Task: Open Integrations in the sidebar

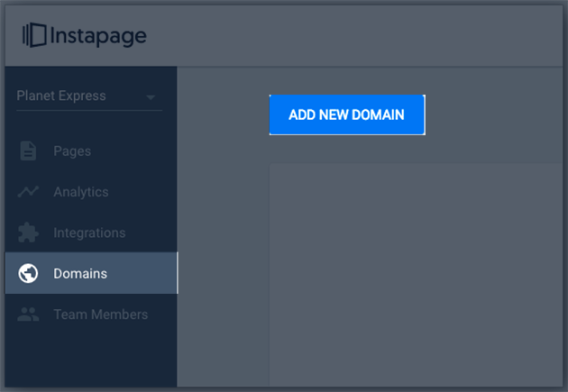Action: [x=91, y=232]
